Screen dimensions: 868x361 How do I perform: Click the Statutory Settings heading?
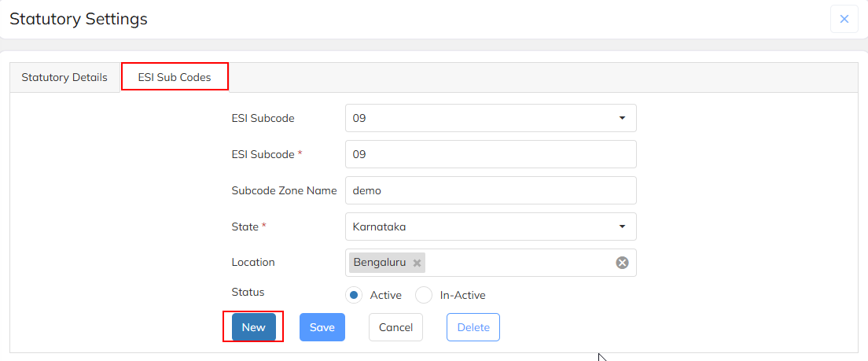79,19
